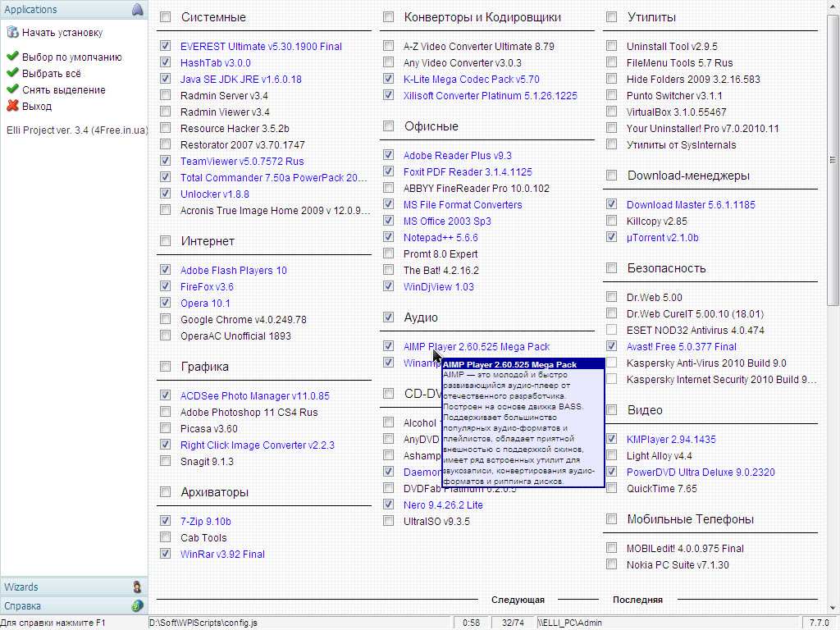Toggle the Утилиты category checkbox
Screen dimensions: 840x630
pos(611,17)
